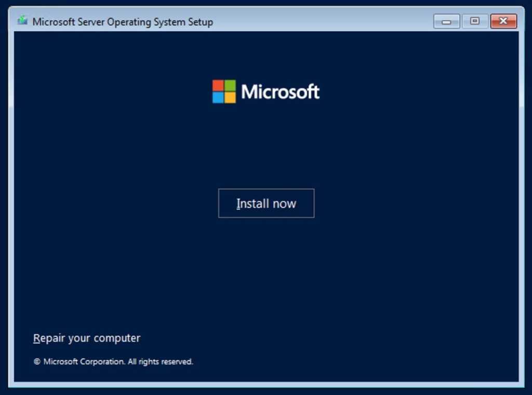The width and height of the screenshot is (532, 395).
Task: Click the setup icon in the title bar
Action: (x=21, y=21)
